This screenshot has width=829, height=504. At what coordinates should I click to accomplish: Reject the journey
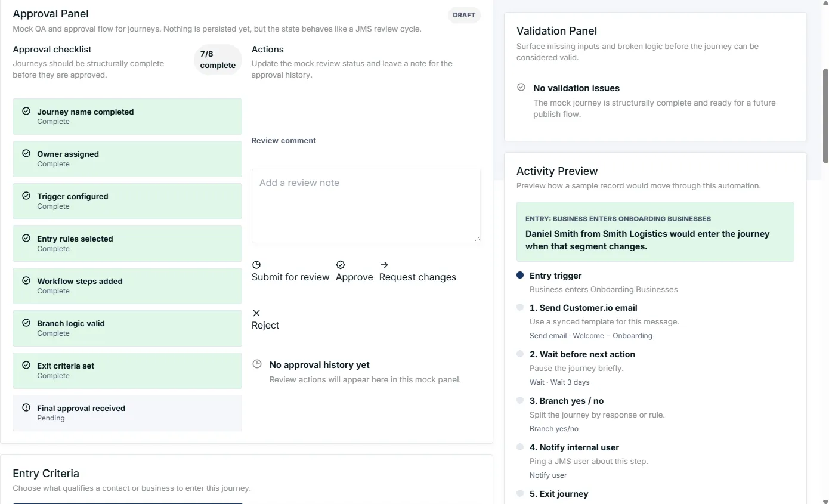(x=265, y=320)
